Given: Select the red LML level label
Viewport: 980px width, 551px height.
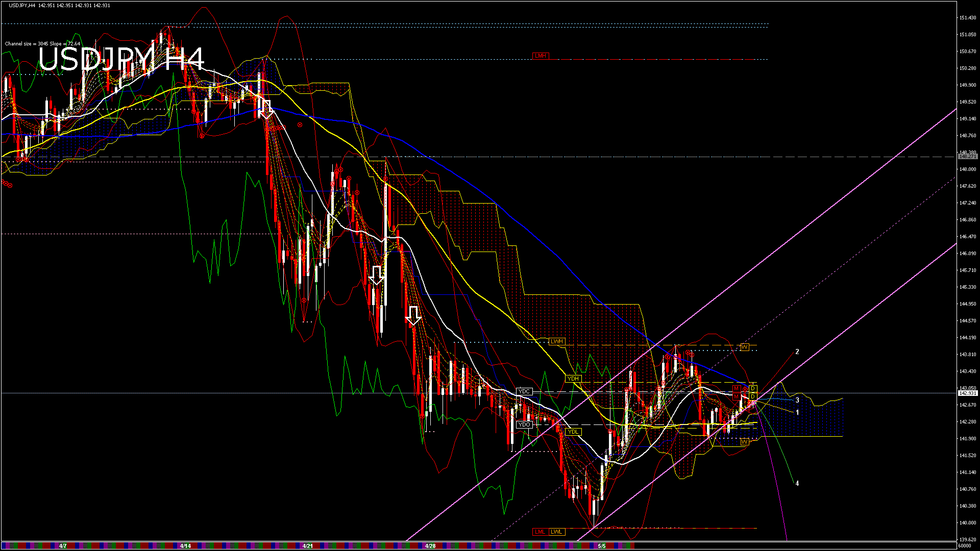Looking at the screenshot, I should point(540,532).
